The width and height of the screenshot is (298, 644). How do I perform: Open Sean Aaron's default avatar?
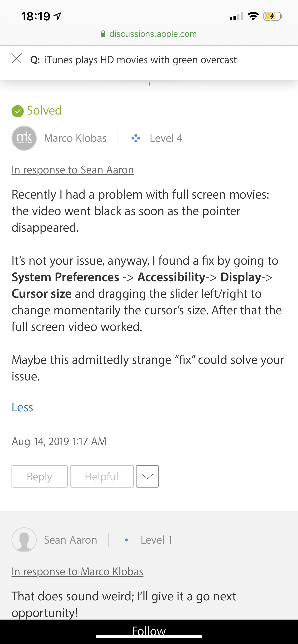pos(24,540)
